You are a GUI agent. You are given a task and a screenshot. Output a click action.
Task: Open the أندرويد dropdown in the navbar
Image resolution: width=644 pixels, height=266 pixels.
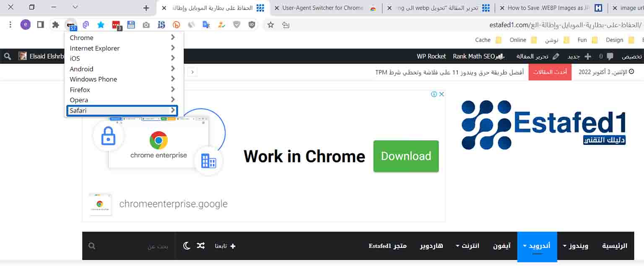537,246
